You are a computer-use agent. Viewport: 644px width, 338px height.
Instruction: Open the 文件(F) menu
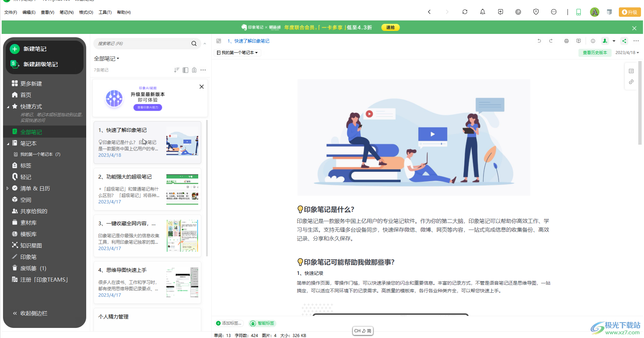pyautogui.click(x=10, y=12)
